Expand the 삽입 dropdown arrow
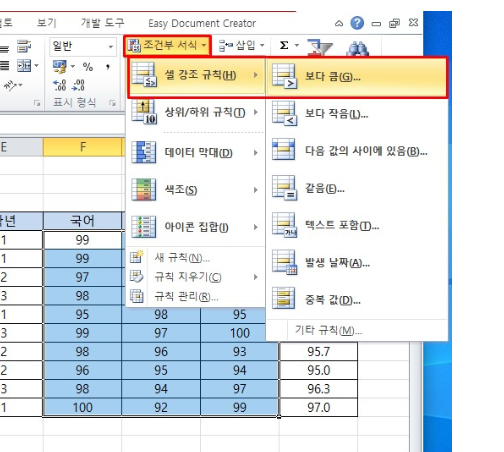The height and width of the screenshot is (452, 504). pos(262,45)
